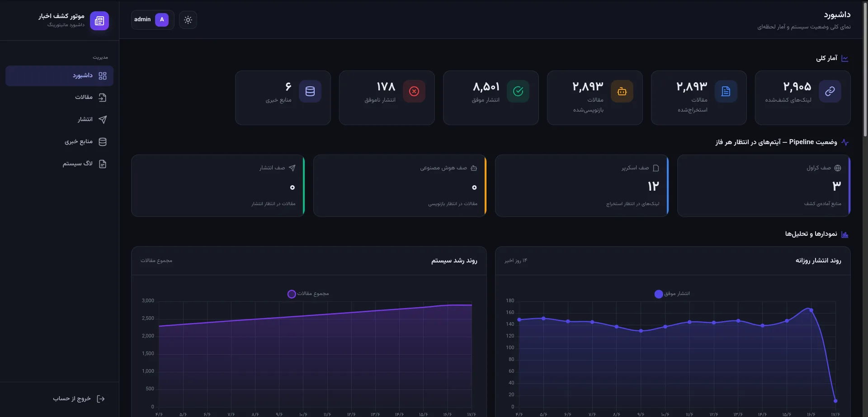868x417 pixels.
Task: Click the صف اسکرپر value ۱۲
Action: [x=654, y=186]
